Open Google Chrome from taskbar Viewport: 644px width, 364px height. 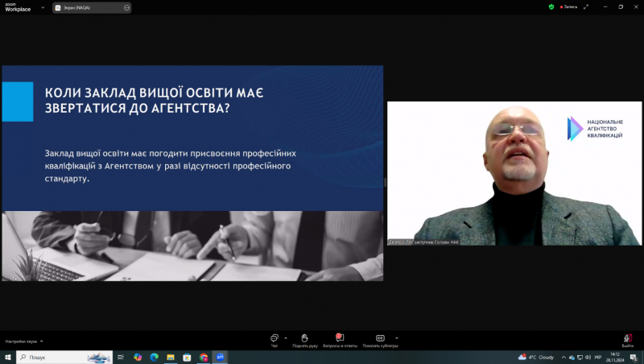pyautogui.click(x=204, y=357)
